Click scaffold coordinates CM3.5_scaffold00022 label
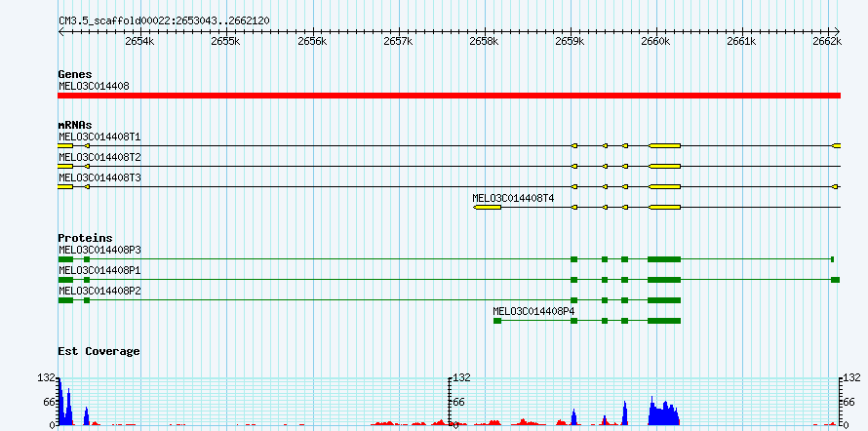The image size is (868, 431). point(164,21)
